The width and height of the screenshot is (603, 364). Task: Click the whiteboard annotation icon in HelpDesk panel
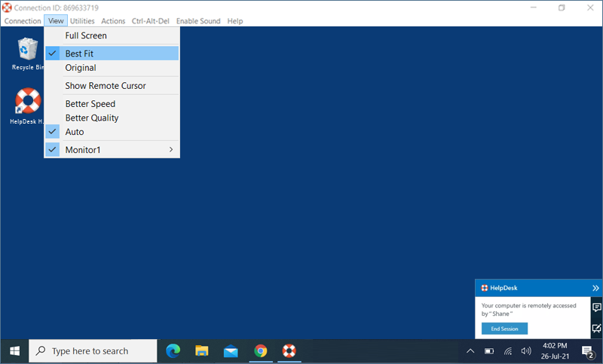[x=596, y=329]
